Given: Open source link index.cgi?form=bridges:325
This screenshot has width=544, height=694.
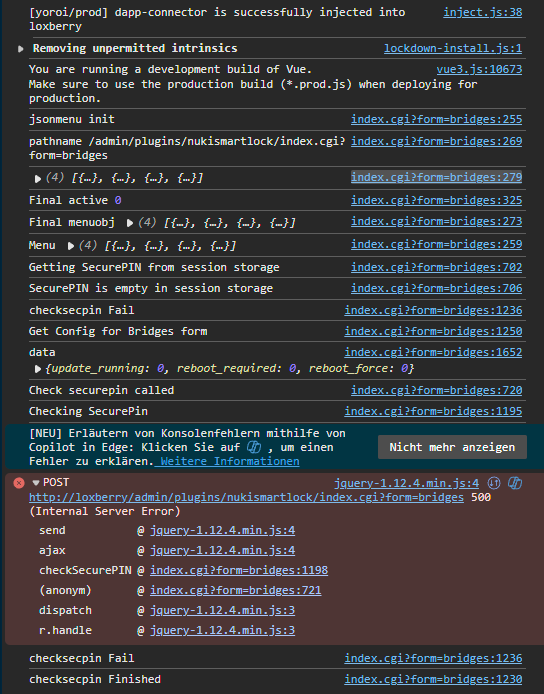Looking at the screenshot, I should point(436,200).
